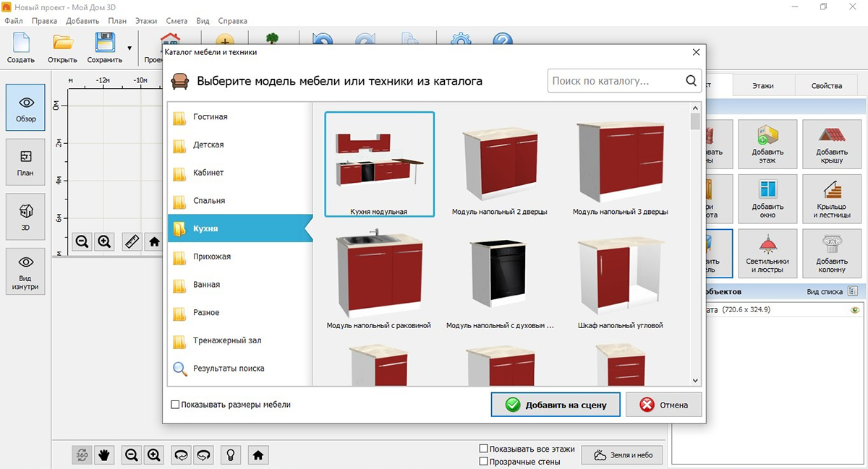Image resolution: width=868 pixels, height=469 pixels.
Task: Switch to the План view mode
Action: [x=25, y=162]
